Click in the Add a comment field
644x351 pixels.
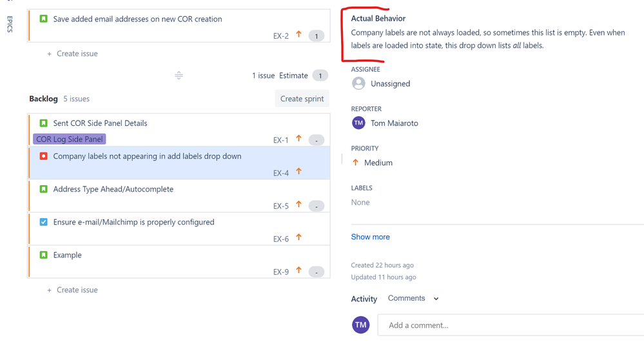(x=511, y=325)
